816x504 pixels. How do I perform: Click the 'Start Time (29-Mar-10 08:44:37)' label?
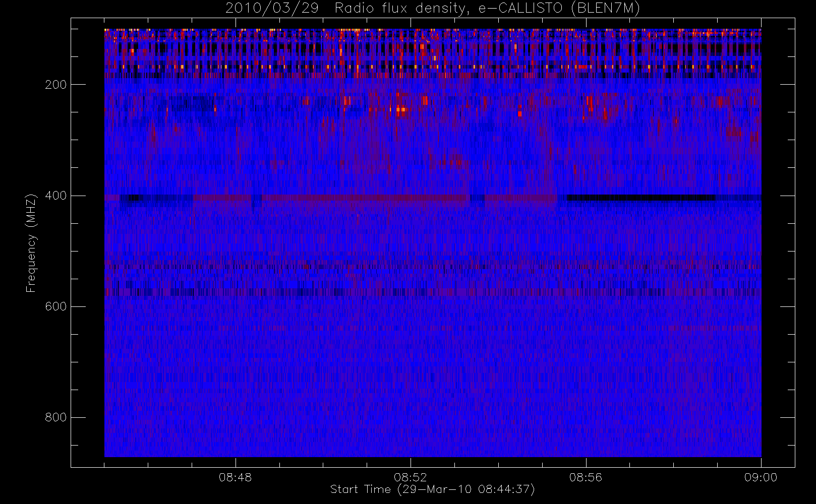click(x=433, y=489)
